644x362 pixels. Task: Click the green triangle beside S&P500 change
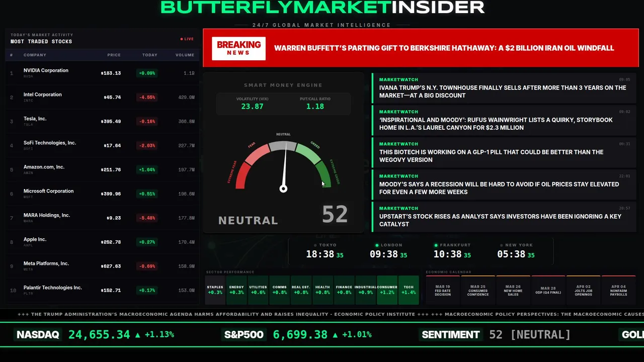coord(336,334)
